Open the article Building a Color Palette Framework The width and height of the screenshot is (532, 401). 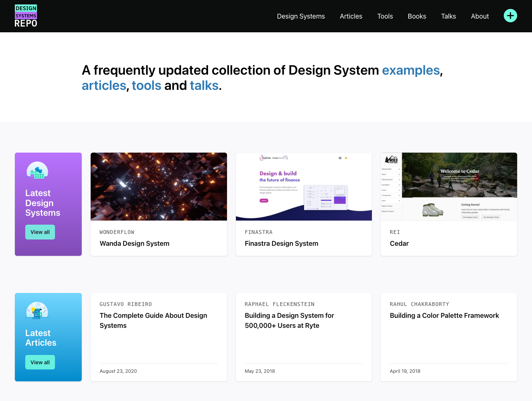point(444,315)
